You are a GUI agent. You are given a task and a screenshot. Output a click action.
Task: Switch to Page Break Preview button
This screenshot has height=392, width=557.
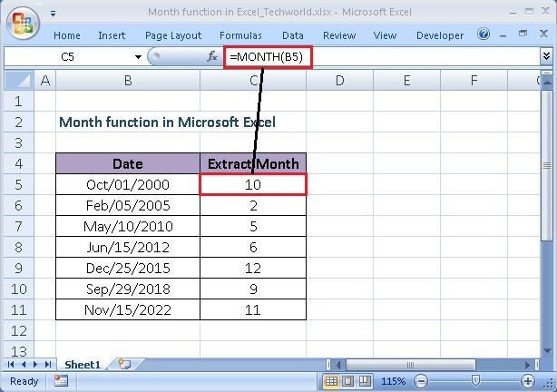pos(364,381)
